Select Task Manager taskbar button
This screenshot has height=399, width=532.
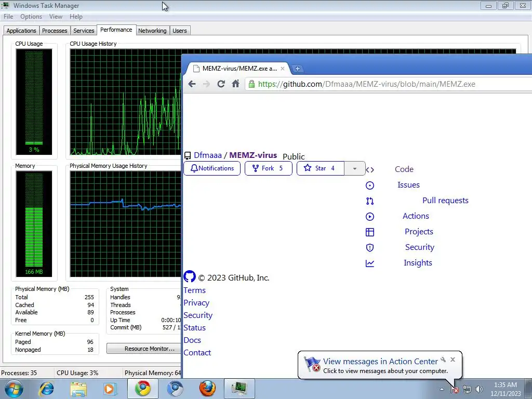[239, 389]
